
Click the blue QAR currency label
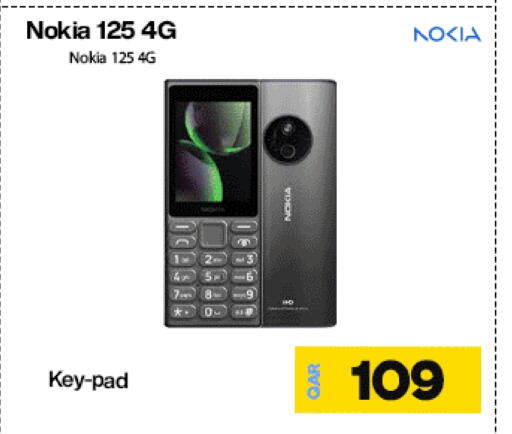click(x=313, y=381)
